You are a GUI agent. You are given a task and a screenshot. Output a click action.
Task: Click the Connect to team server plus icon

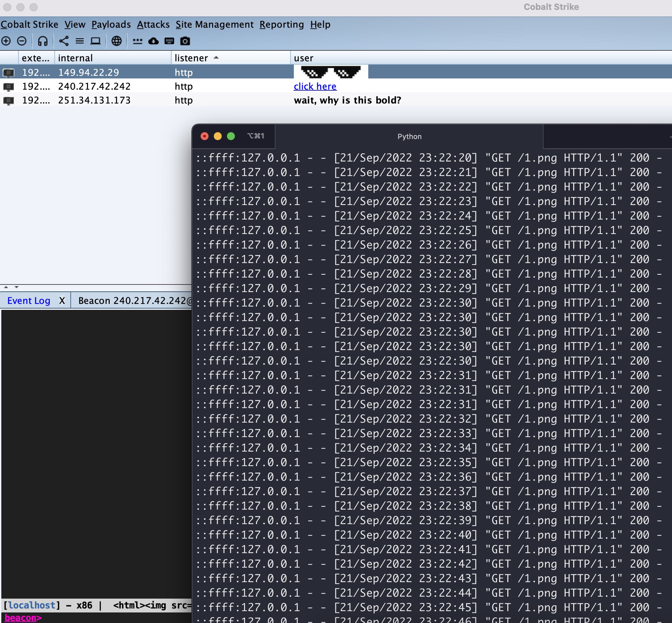(x=6, y=41)
